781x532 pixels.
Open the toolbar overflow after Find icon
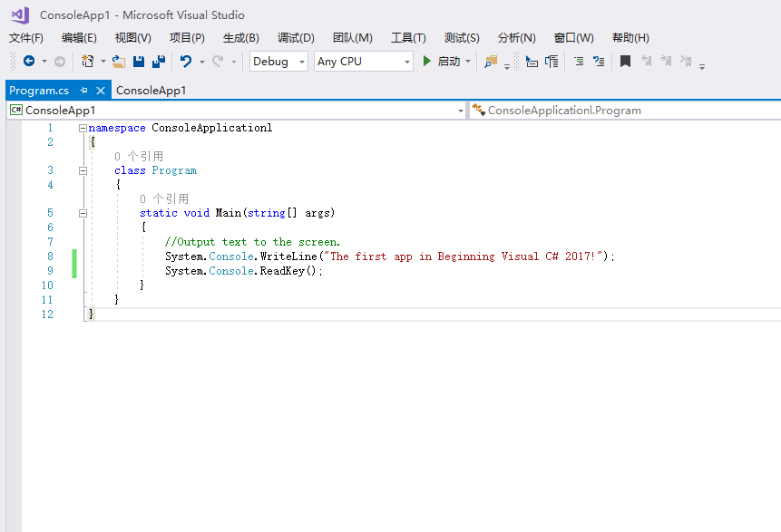506,65
